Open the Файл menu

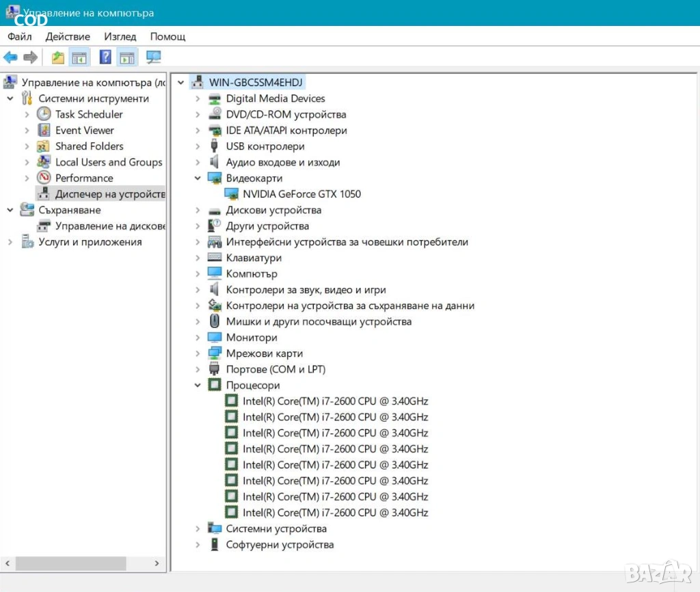tap(20, 36)
